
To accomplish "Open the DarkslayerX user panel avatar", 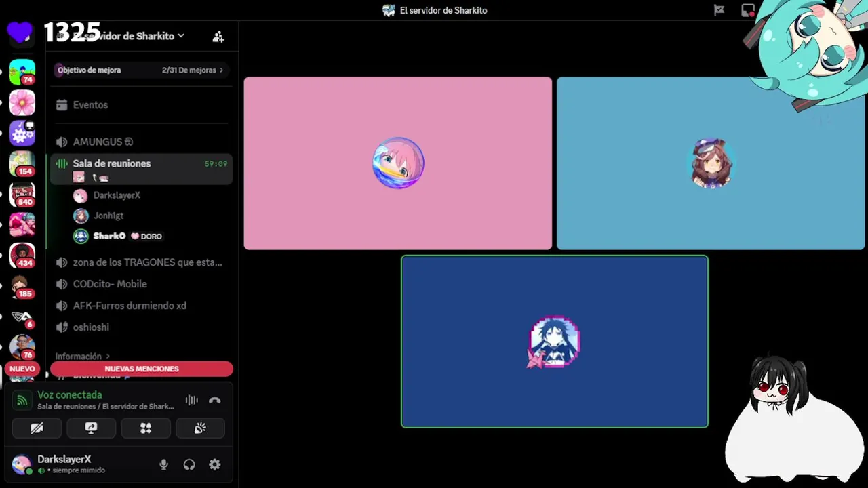I will [x=22, y=464].
